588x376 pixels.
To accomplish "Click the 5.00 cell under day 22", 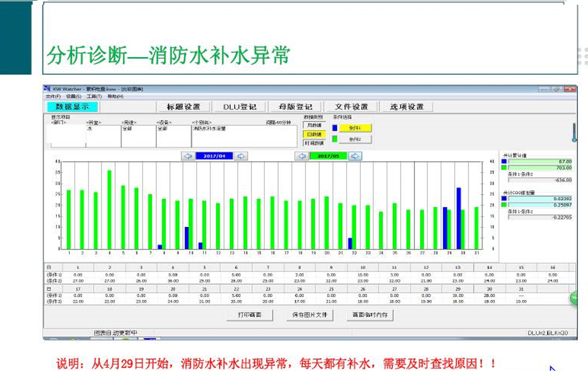I will pyautogui.click(x=236, y=296).
